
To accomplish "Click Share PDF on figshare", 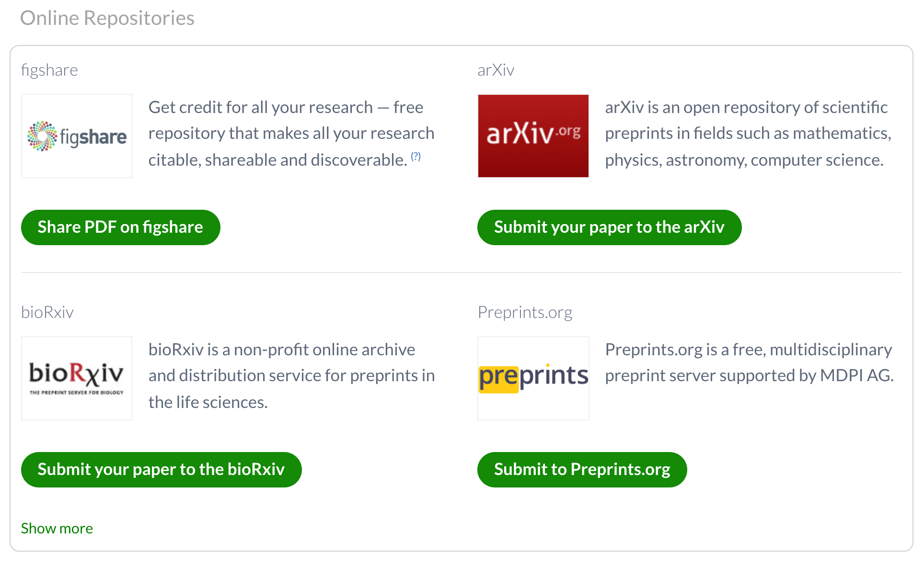I will (120, 227).
